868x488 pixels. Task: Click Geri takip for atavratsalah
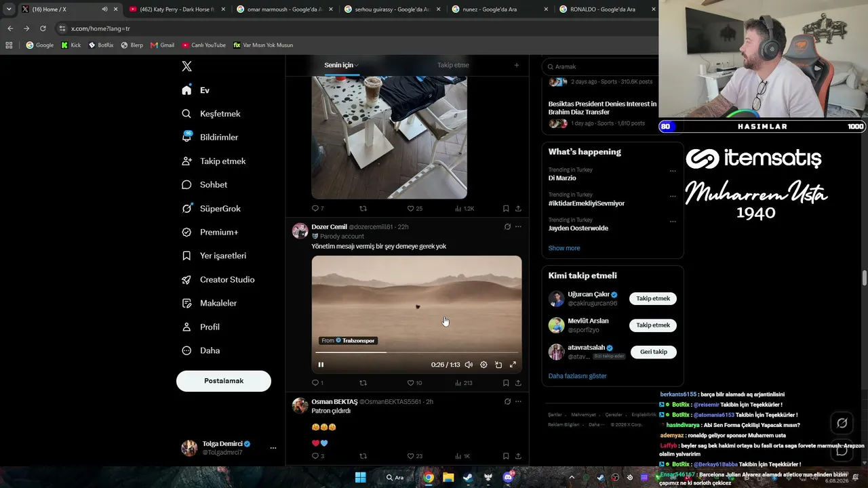(654, 352)
